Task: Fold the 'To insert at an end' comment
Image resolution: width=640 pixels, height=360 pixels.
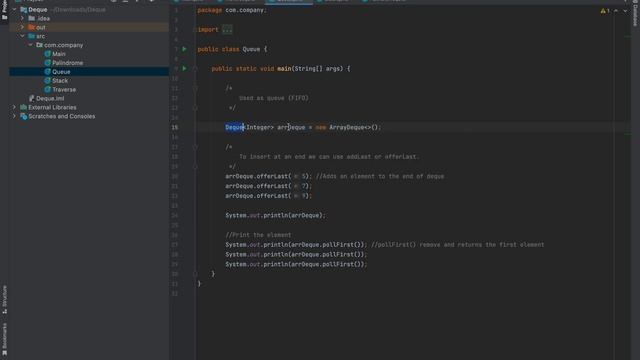Action: (195, 147)
